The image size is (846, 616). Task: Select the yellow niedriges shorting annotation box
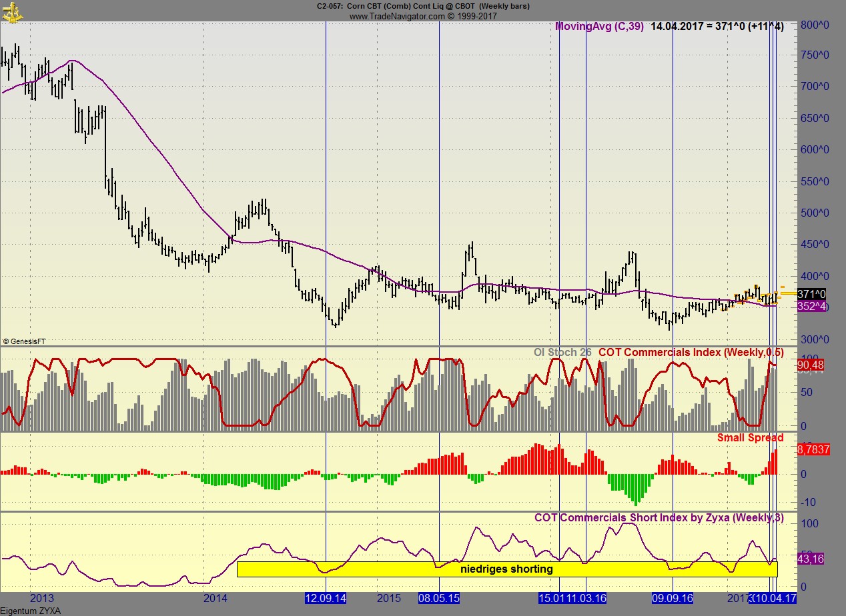coord(507,569)
